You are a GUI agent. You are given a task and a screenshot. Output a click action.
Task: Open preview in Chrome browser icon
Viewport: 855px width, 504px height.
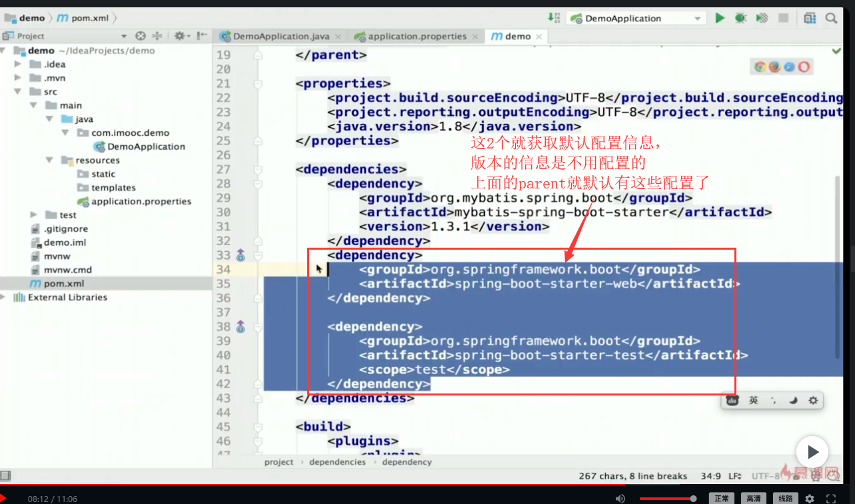point(760,67)
